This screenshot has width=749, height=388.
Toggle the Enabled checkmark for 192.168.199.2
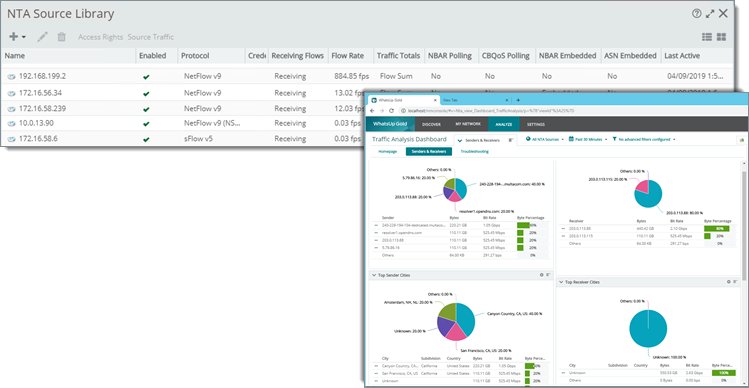point(146,76)
